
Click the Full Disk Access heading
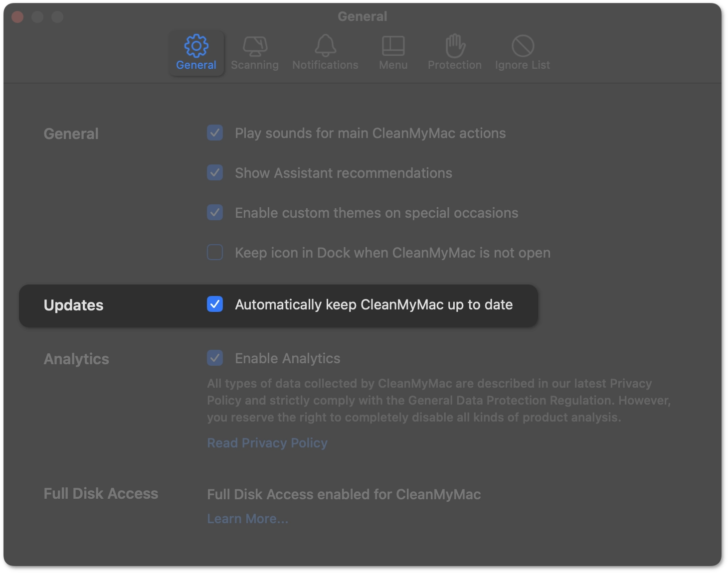[x=101, y=494]
